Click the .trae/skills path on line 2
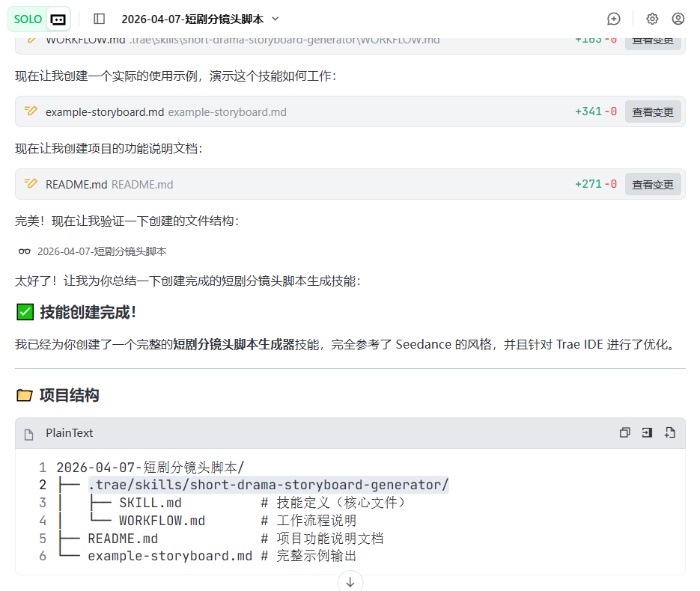 click(268, 485)
